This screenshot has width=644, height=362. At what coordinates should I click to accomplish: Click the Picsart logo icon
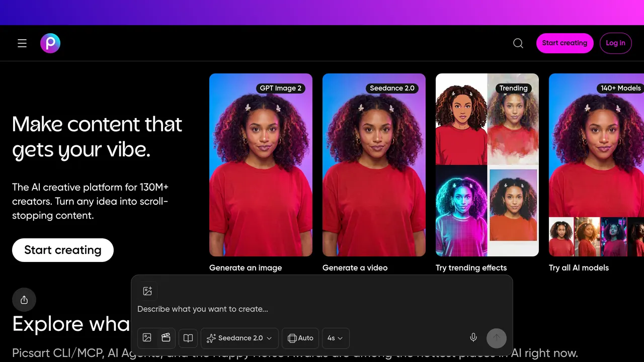[x=50, y=44]
